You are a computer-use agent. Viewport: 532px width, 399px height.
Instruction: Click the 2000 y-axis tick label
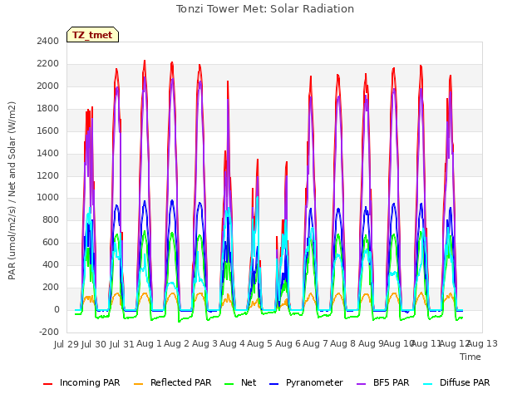(48, 86)
